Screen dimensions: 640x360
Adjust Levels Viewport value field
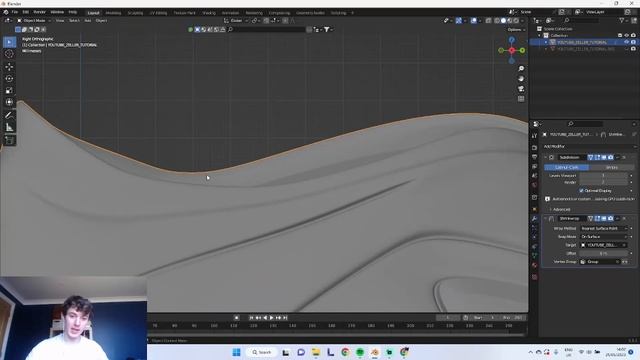pyautogui.click(x=604, y=176)
